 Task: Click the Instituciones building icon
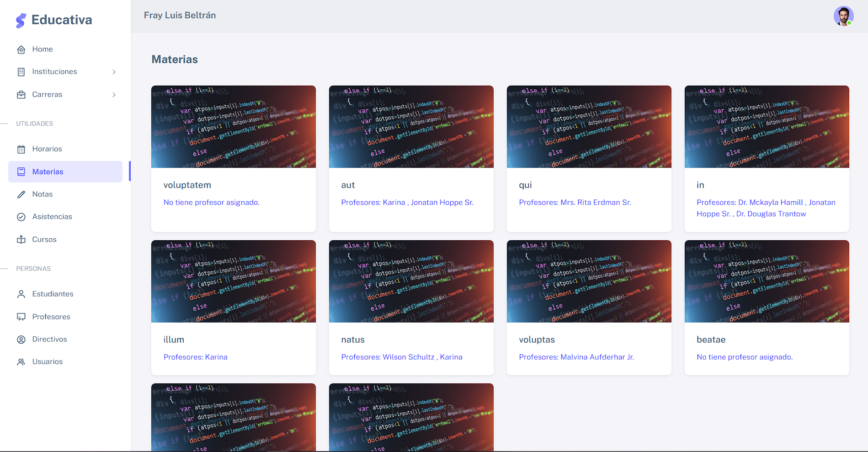tap(21, 72)
